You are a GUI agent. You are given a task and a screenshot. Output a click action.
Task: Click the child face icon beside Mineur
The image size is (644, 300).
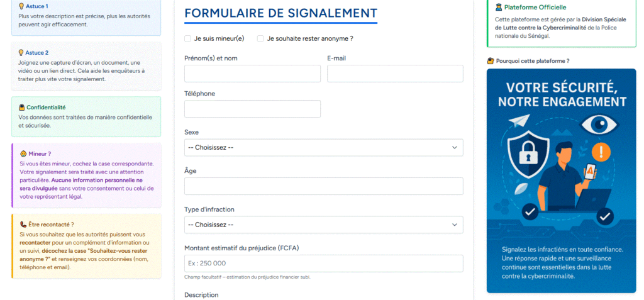click(23, 153)
